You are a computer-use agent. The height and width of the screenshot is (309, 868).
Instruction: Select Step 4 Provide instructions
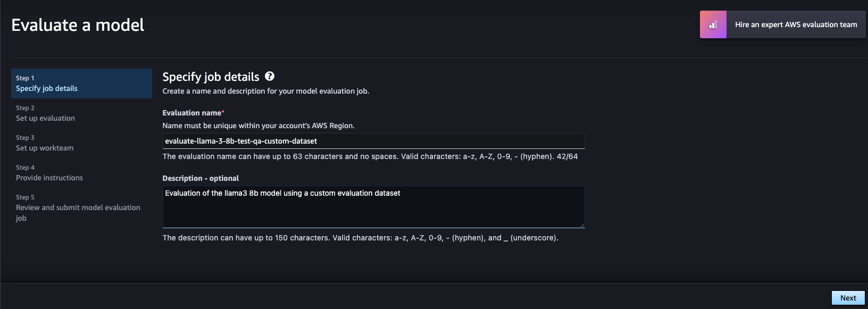pyautogui.click(x=81, y=173)
